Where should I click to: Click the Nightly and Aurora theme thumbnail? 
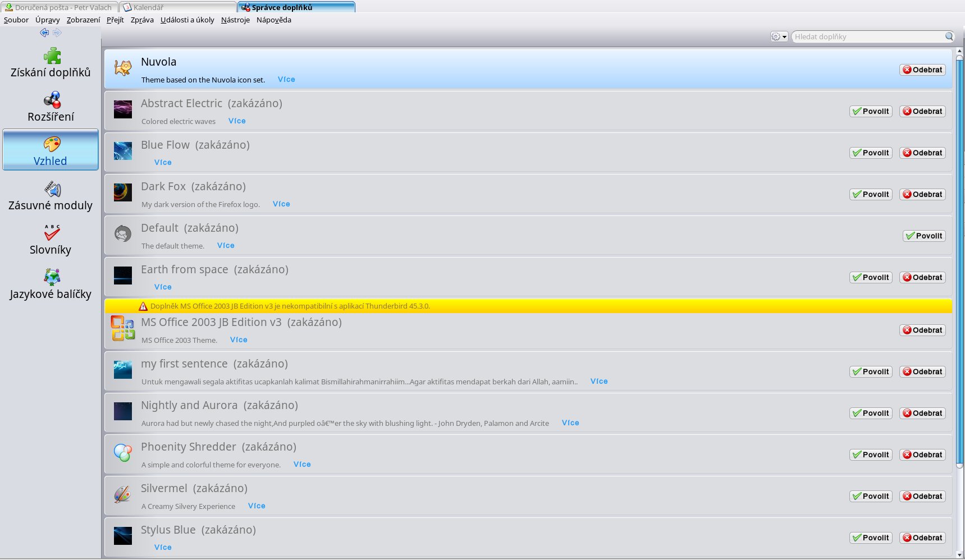[x=123, y=411]
